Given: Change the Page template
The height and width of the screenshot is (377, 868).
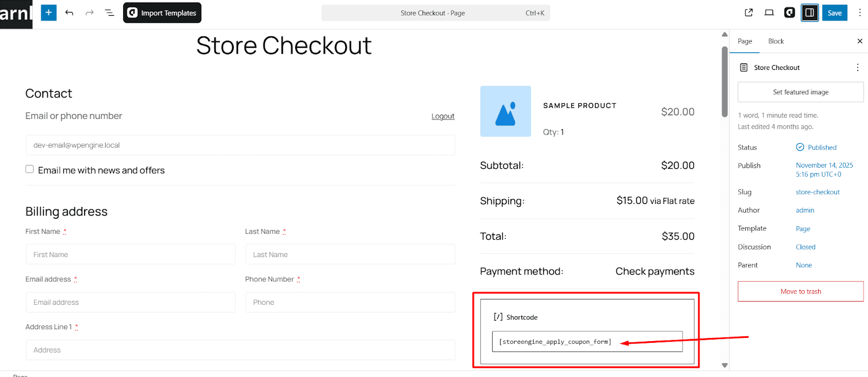Looking at the screenshot, I should pos(803,229).
